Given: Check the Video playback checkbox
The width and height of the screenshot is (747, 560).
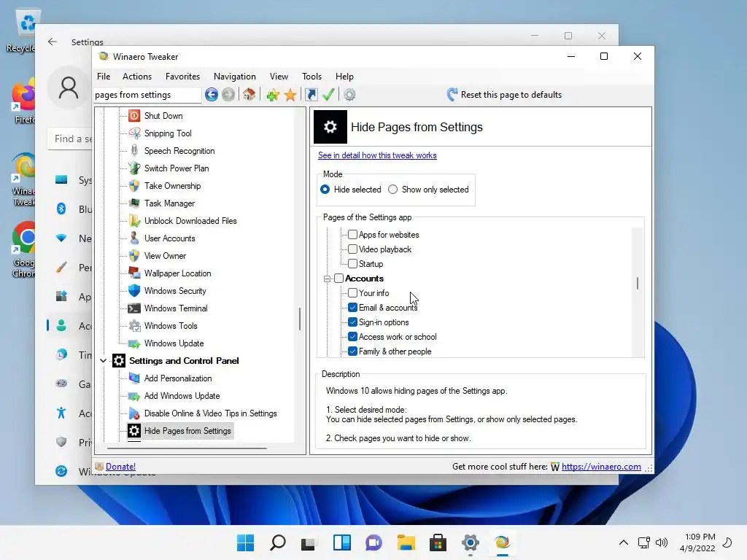Looking at the screenshot, I should 352,249.
